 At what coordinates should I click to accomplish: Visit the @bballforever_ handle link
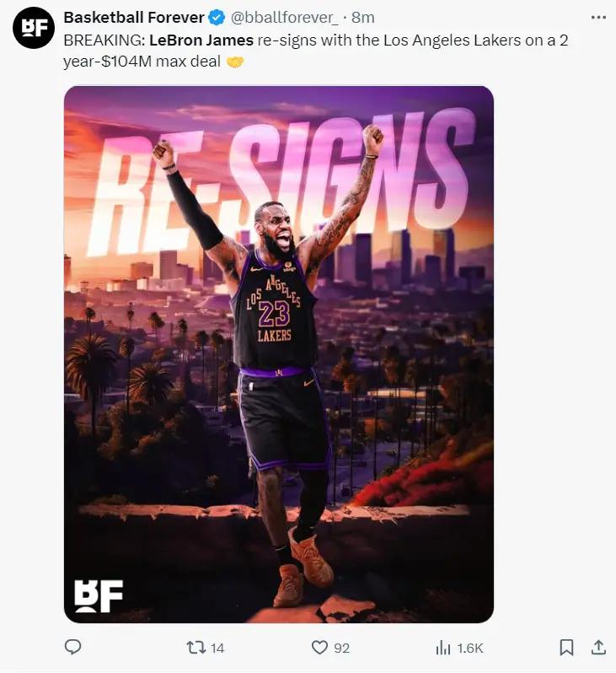(x=285, y=18)
